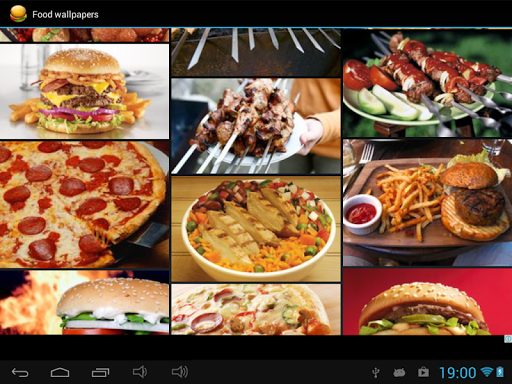Tap the Android home navigation icon
The width and height of the screenshot is (512, 384).
[60, 372]
